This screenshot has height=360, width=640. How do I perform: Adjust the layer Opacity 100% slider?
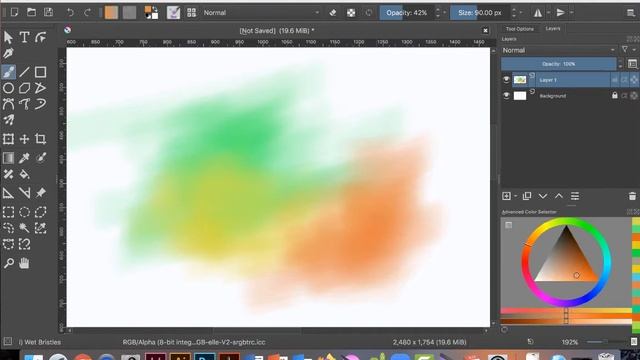click(558, 64)
